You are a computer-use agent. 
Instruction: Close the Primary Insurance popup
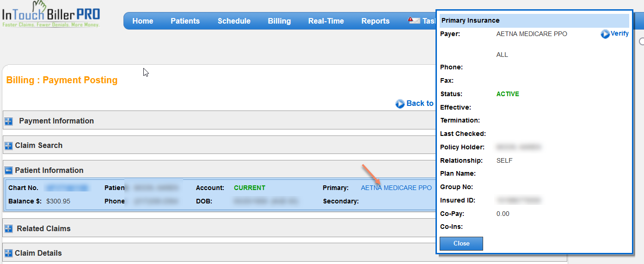461,244
